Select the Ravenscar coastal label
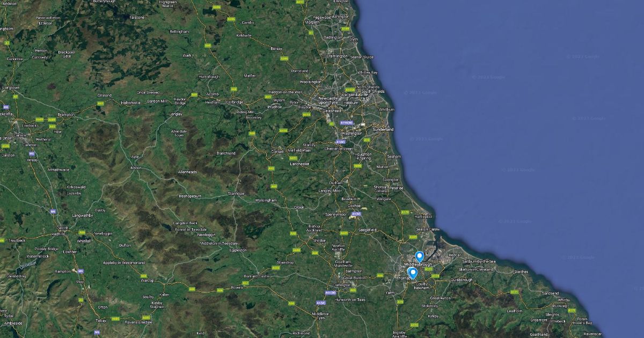 593,333
